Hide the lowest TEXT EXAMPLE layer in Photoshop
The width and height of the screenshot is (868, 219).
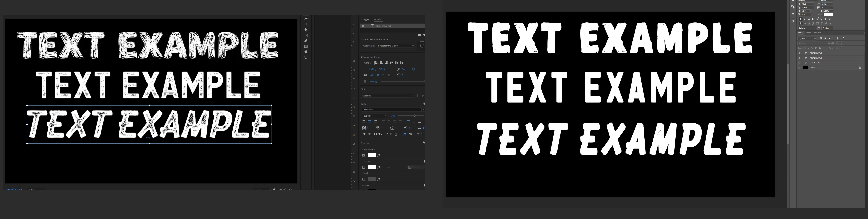(799, 63)
